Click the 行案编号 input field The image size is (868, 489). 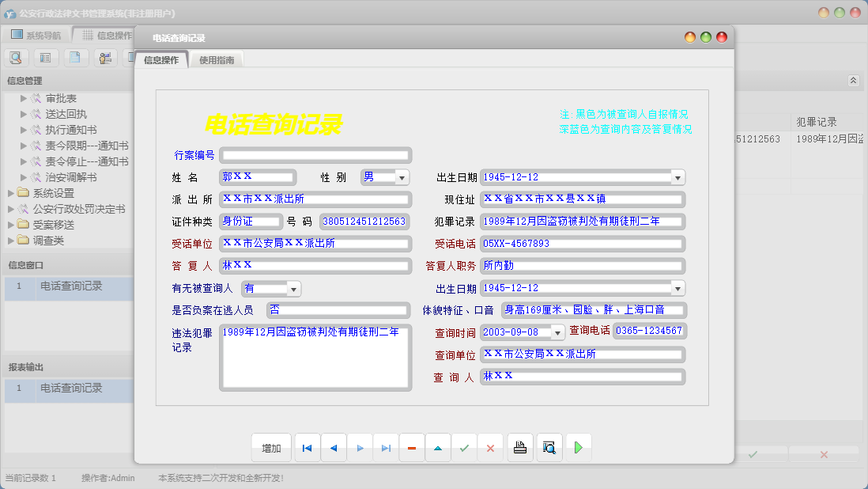click(x=315, y=155)
